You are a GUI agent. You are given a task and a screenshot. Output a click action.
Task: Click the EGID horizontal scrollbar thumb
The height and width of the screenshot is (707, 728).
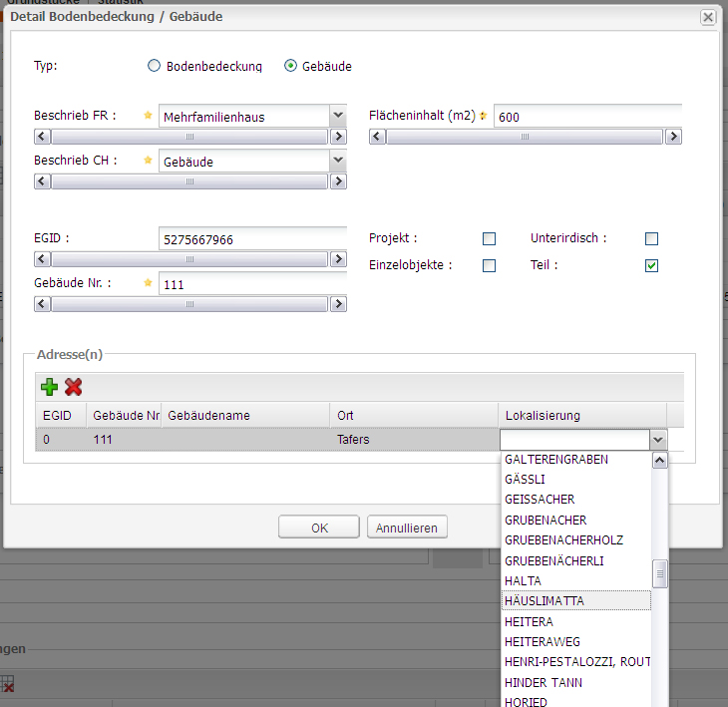189,259
